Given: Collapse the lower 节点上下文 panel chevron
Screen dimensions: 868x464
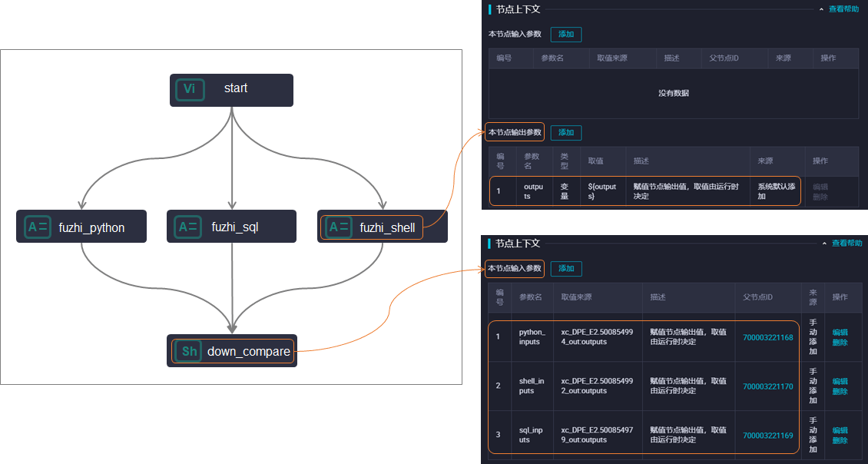Looking at the screenshot, I should (824, 244).
